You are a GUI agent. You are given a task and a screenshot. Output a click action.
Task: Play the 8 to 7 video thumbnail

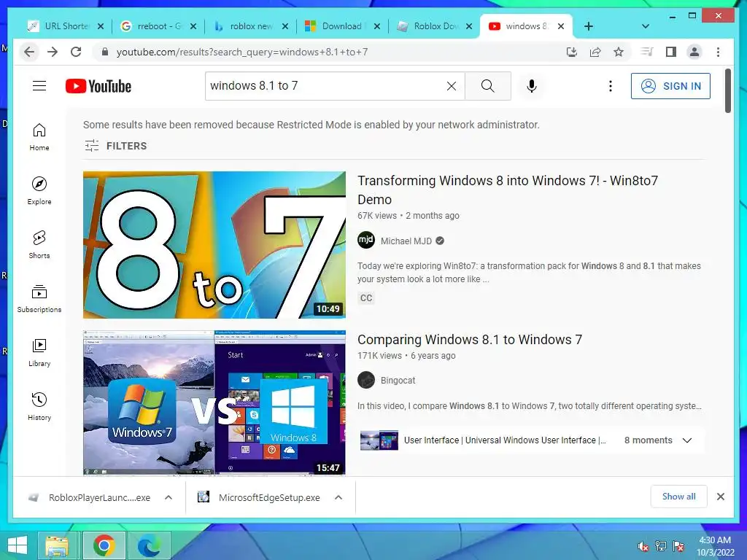tap(214, 245)
